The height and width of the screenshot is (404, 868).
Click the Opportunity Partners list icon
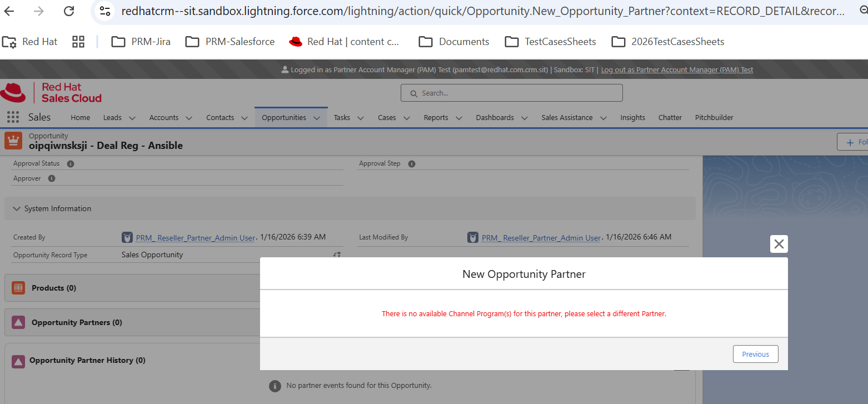tap(18, 322)
